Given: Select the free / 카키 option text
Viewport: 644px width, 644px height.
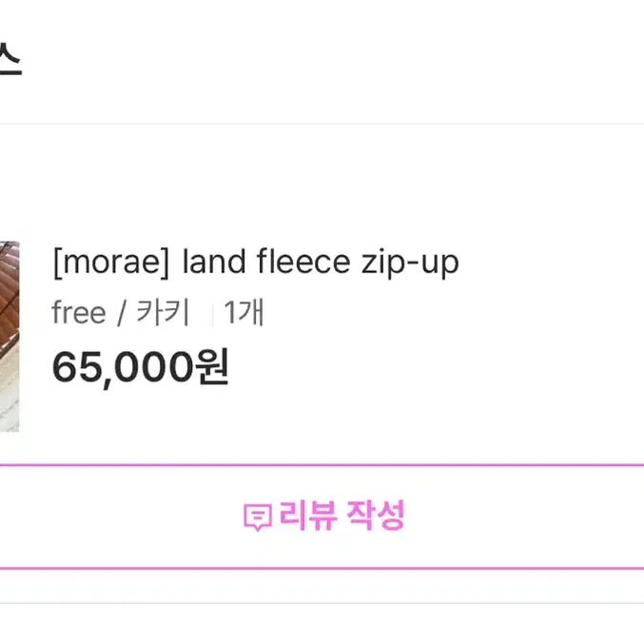Looking at the screenshot, I should [121, 313].
